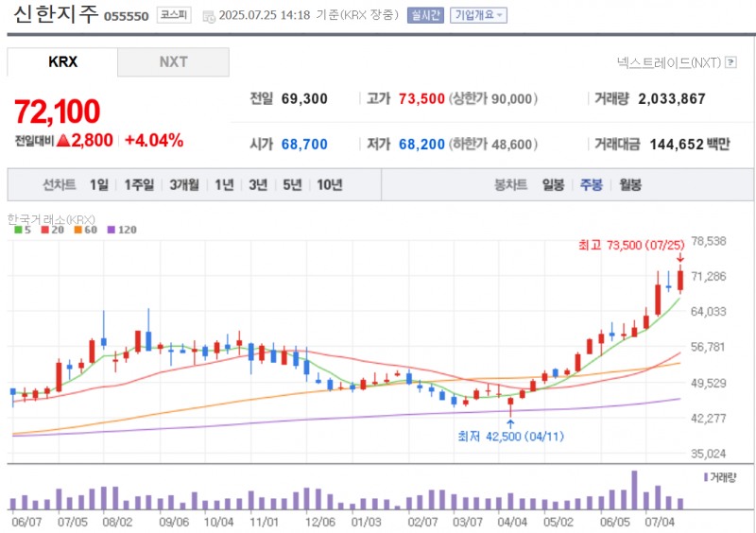
Task: Click the 신한지주 stock name heading
Action: tap(56, 14)
